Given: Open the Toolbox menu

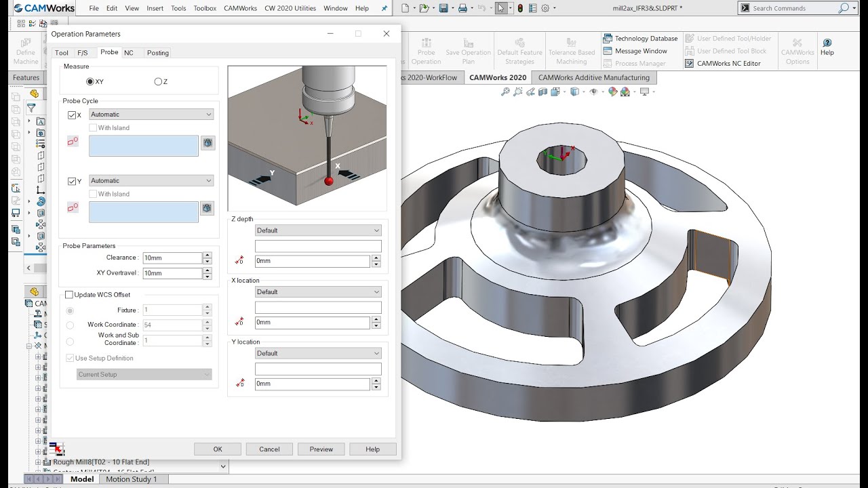Looking at the screenshot, I should tap(205, 8).
